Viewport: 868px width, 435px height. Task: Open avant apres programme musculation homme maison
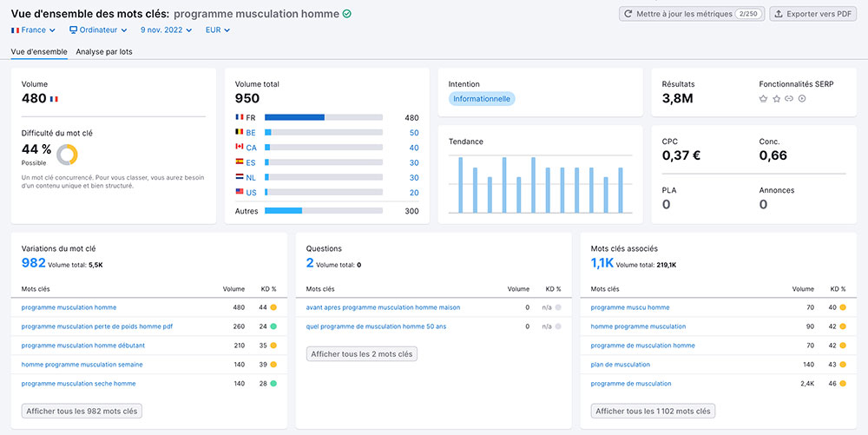(383, 307)
